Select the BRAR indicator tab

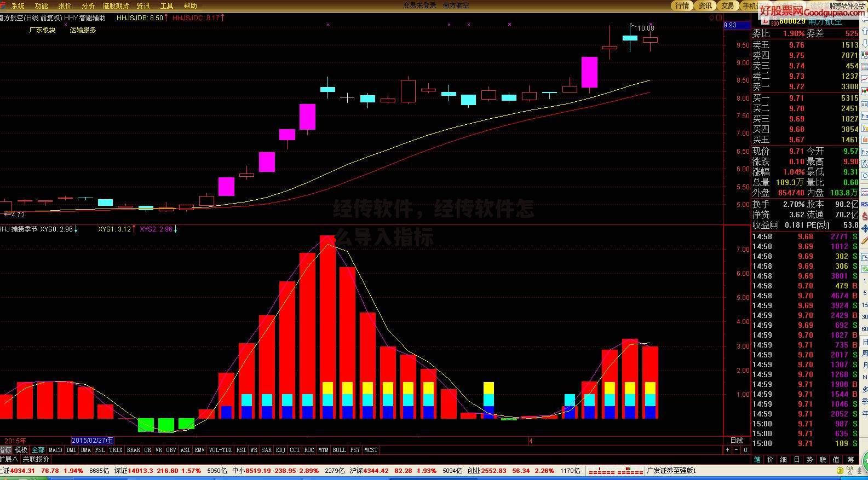[134, 450]
